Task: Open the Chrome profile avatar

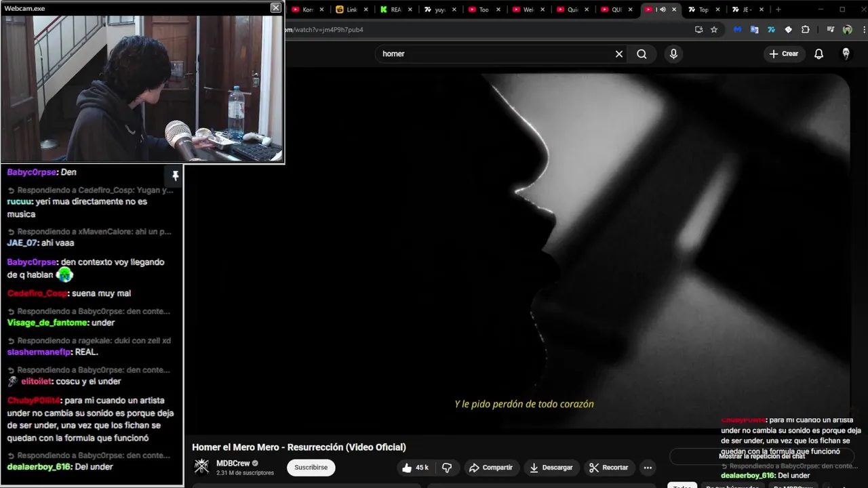Action: [x=847, y=30]
